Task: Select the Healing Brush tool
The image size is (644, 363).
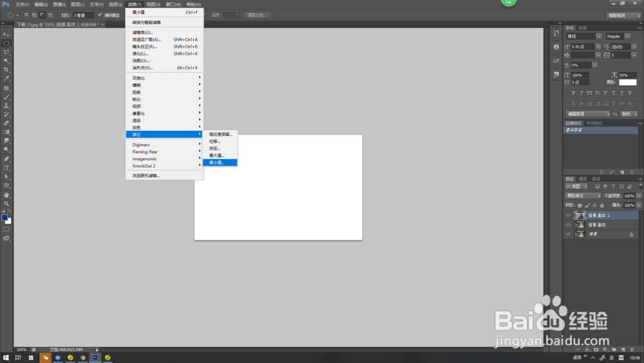Action: (x=6, y=88)
